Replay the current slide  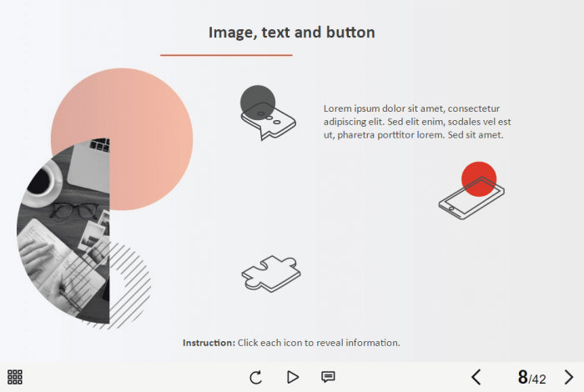[256, 377]
